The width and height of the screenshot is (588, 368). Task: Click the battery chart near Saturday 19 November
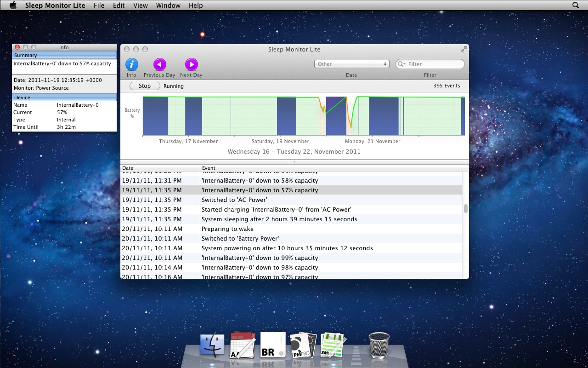(x=280, y=115)
